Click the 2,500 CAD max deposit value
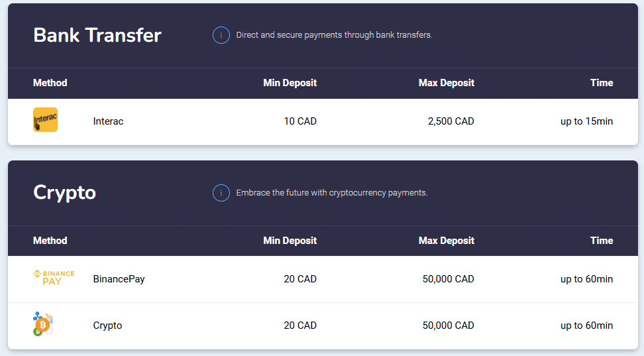Image resolution: width=644 pixels, height=356 pixels. tap(451, 121)
